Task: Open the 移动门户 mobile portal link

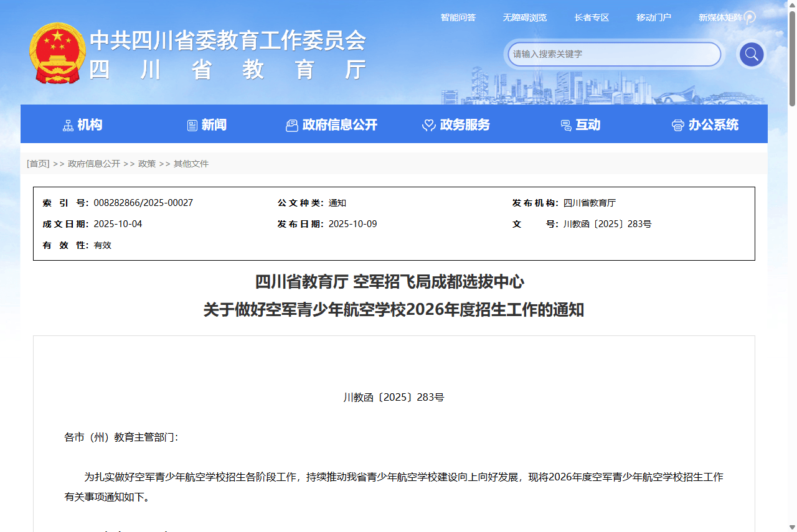Action: pyautogui.click(x=653, y=17)
